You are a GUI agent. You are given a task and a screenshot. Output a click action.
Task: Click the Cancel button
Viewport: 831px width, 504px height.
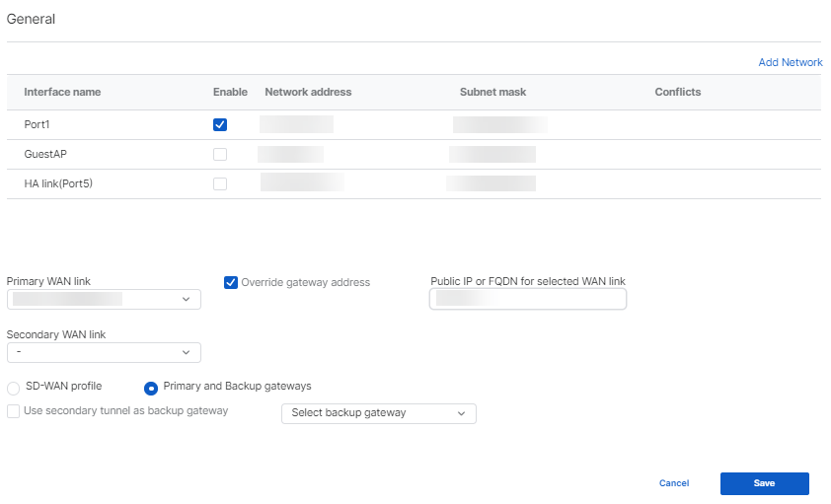674,483
